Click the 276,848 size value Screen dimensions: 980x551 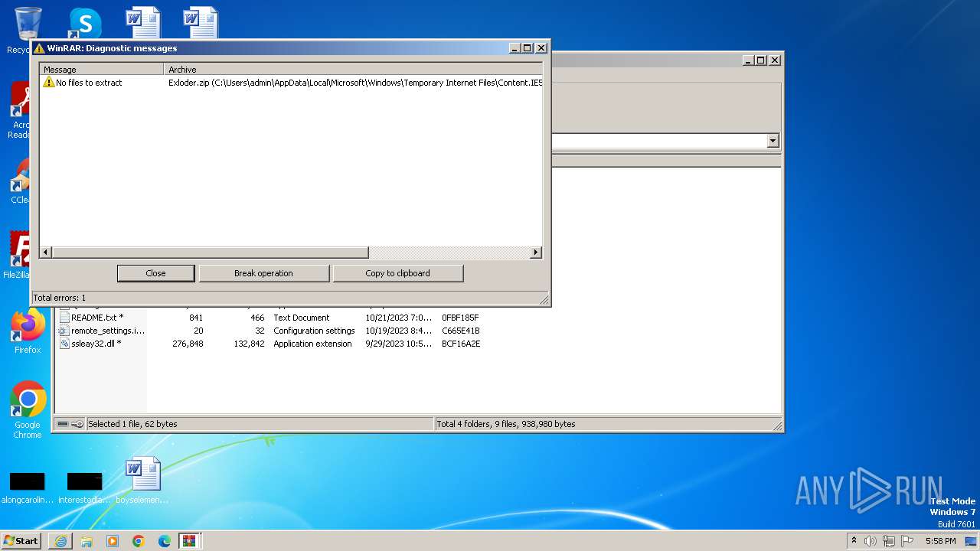click(x=188, y=344)
